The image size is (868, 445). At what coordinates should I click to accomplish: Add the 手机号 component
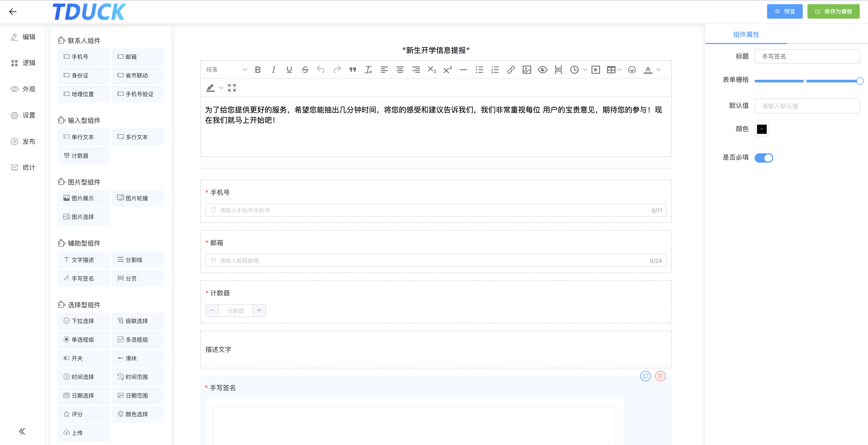(x=84, y=57)
